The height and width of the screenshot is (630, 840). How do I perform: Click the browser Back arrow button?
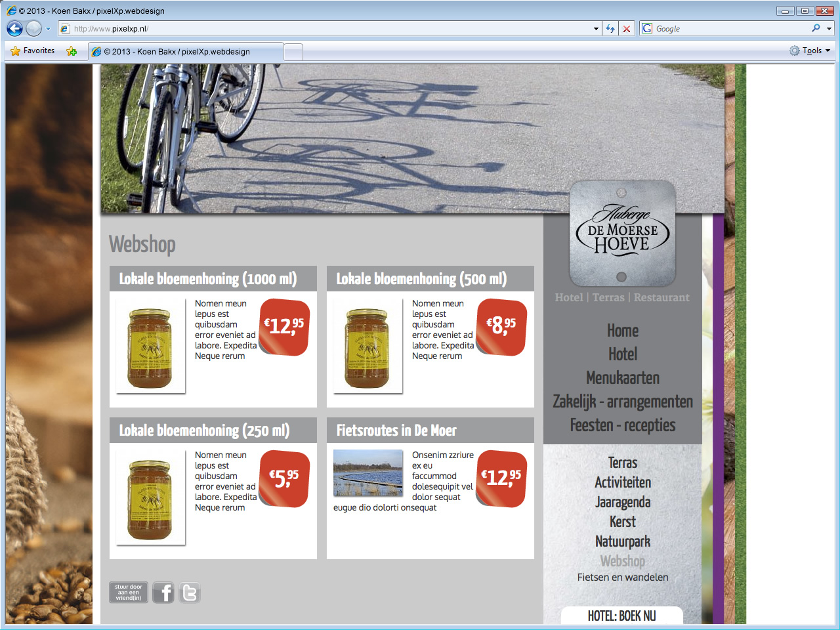click(14, 28)
